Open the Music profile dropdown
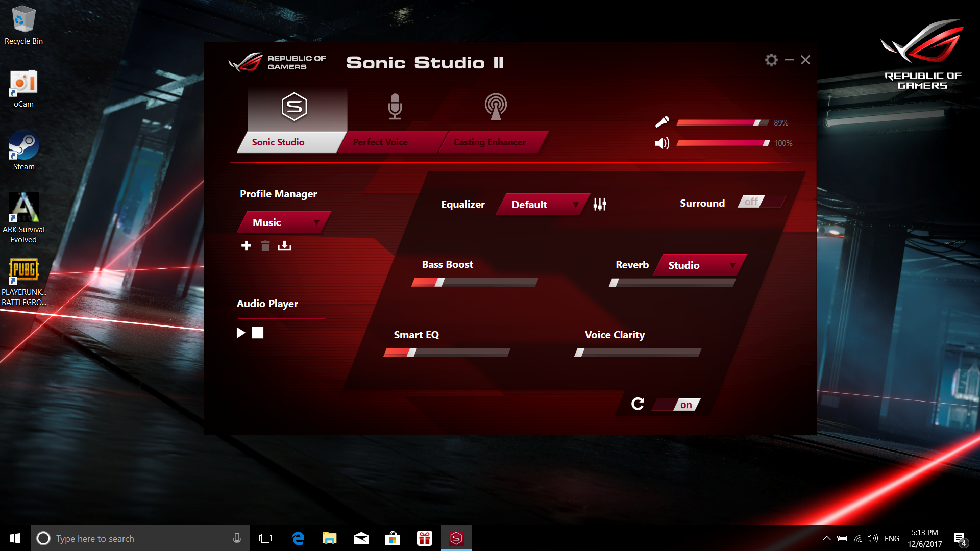980x551 pixels. point(284,222)
